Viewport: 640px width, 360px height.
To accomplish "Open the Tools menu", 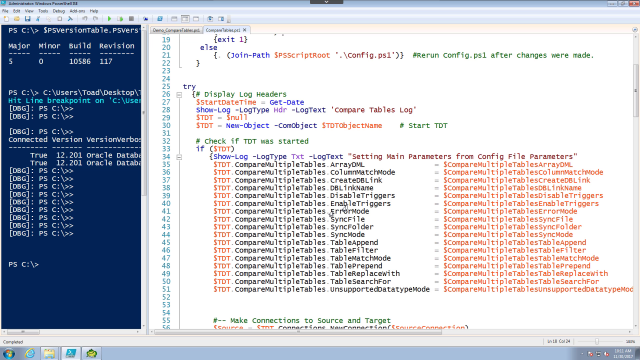I will pos(43,11).
